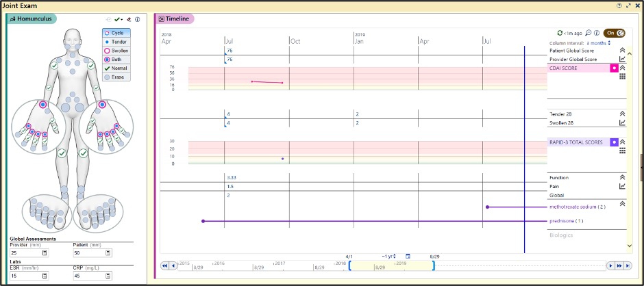Show chart view for Swollen 28
Screen dimensions: 644x286
[x=622, y=123]
